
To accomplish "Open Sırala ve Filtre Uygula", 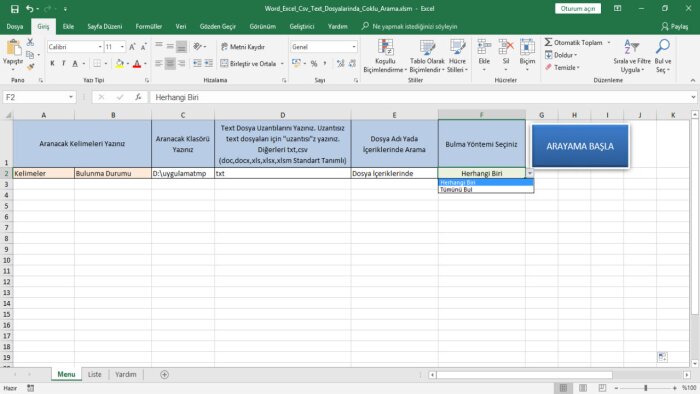I will click(x=632, y=56).
